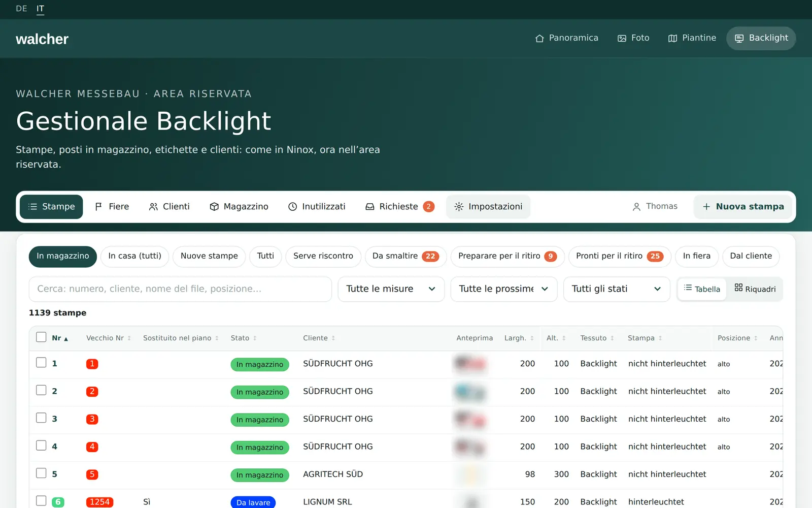Click the Backlight monitor icon

pos(739,38)
